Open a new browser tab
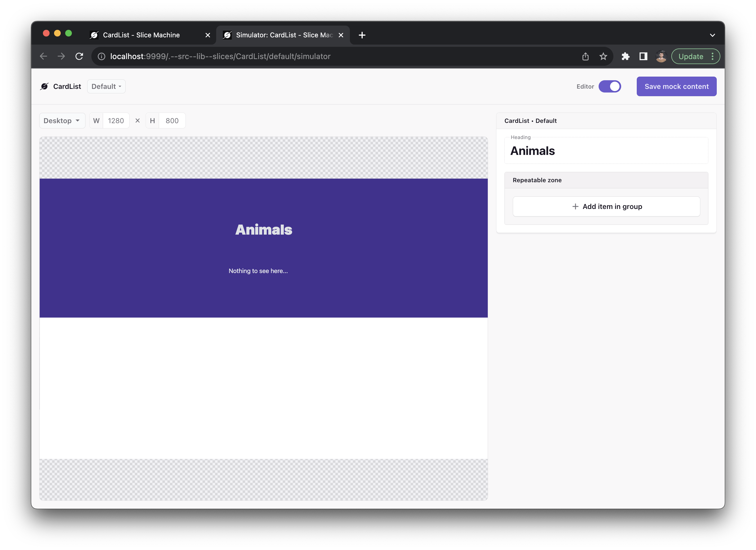The image size is (756, 550). point(362,35)
